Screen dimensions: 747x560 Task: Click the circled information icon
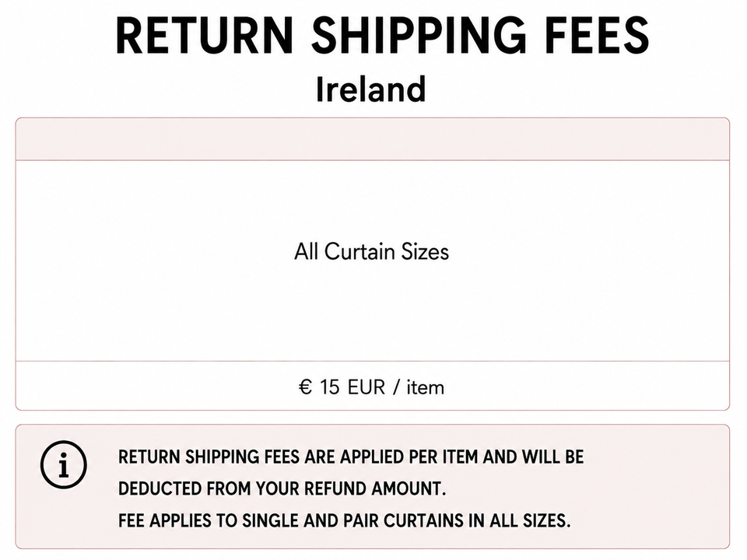click(x=63, y=465)
